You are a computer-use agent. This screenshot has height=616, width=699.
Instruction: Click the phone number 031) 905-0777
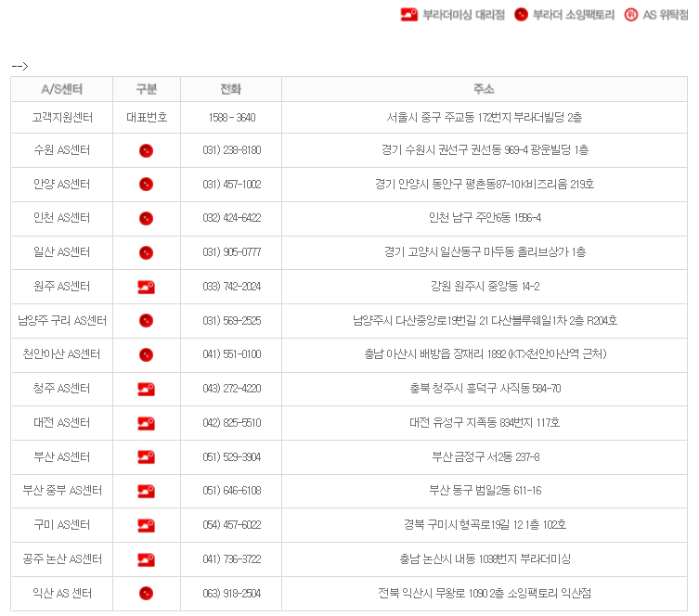(232, 252)
